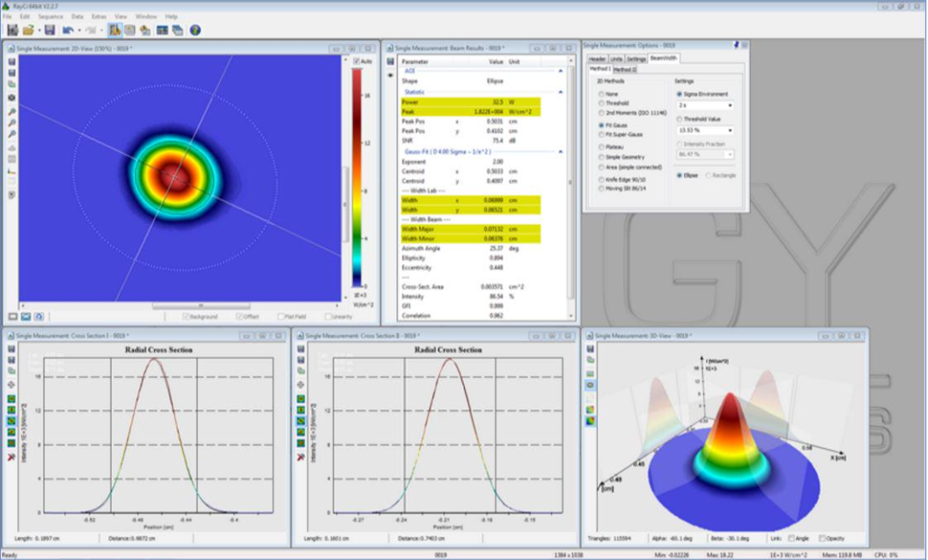Choose the Threshold Value radio option
Image resolution: width=928 pixels, height=560 pixels.
pyautogui.click(x=680, y=119)
